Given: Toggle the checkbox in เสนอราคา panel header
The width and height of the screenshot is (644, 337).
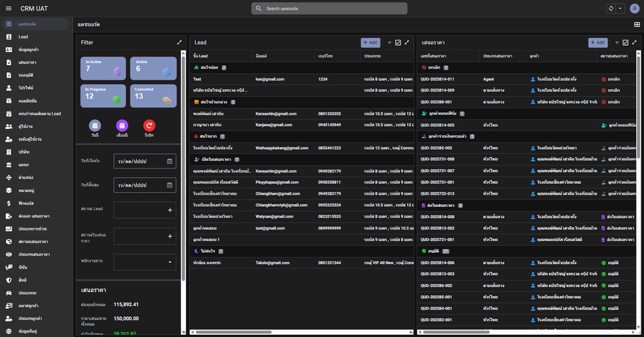Looking at the screenshot, I should 625,42.
